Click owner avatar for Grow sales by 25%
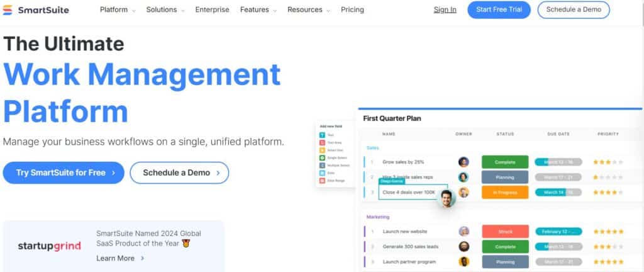The image size is (644, 272). point(464,162)
